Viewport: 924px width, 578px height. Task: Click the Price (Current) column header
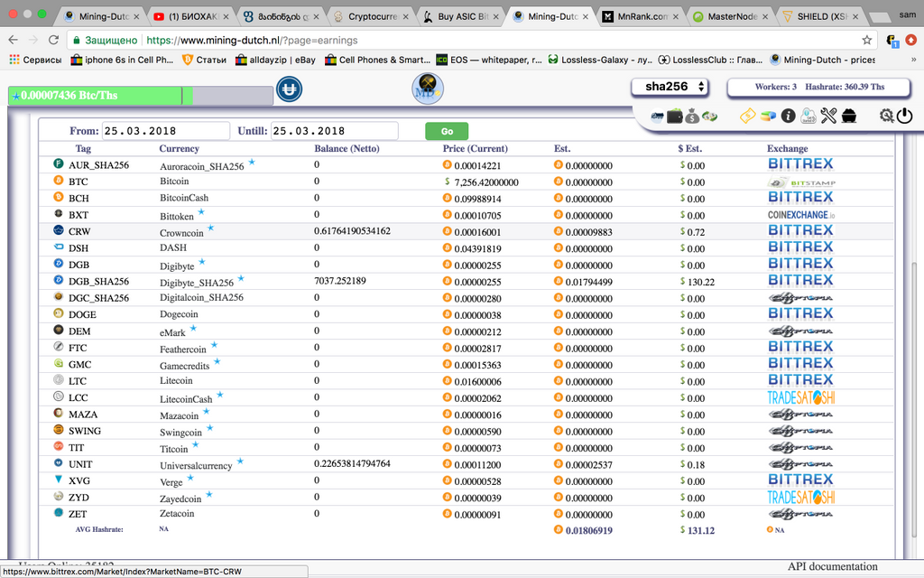pos(475,149)
